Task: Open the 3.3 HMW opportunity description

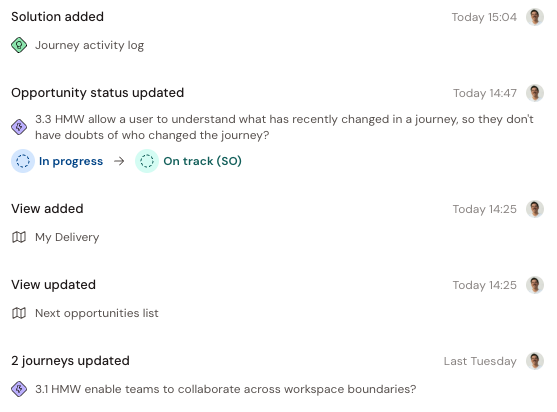Action: [x=284, y=127]
